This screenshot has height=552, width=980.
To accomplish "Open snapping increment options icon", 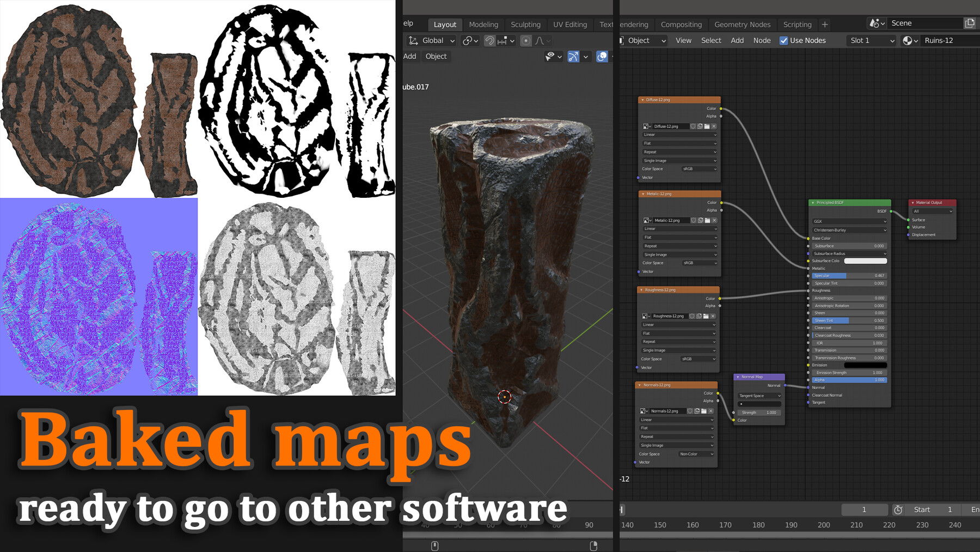I will (506, 40).
